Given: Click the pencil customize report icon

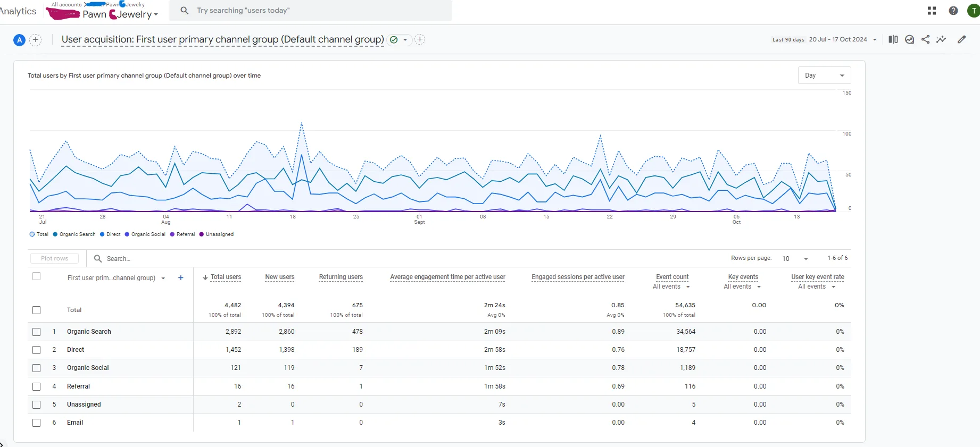Looking at the screenshot, I should point(962,39).
